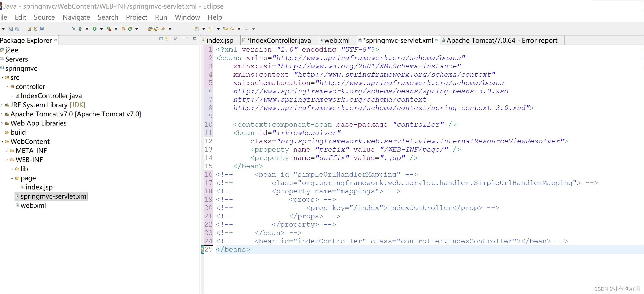644x294 pixels.
Task: Click the Skip All Breakpoints icon
Action: tap(73, 29)
